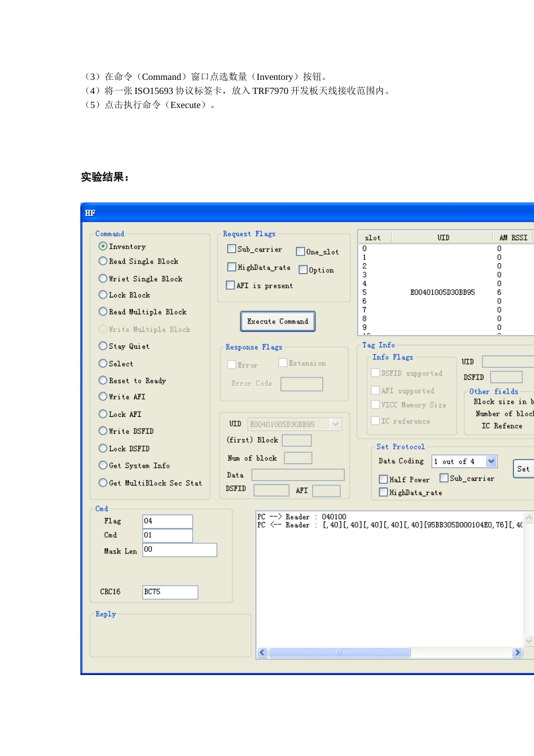Image resolution: width=534 pixels, height=756 pixels.
Task: Enable the Half Power checkbox
Action: coord(383,479)
